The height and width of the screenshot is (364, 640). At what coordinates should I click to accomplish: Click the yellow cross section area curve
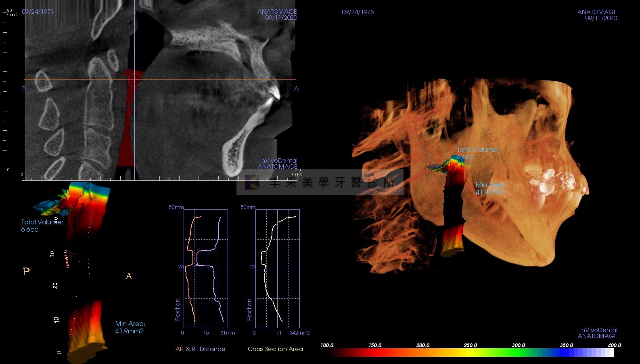coord(265,278)
